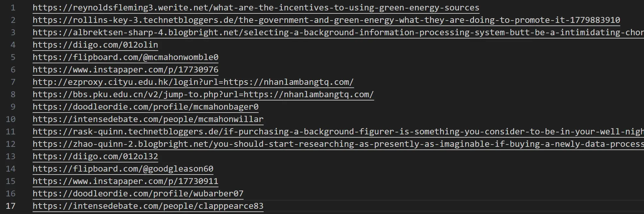
Task: Click line number 9 in the gutter
Action: click(x=13, y=107)
